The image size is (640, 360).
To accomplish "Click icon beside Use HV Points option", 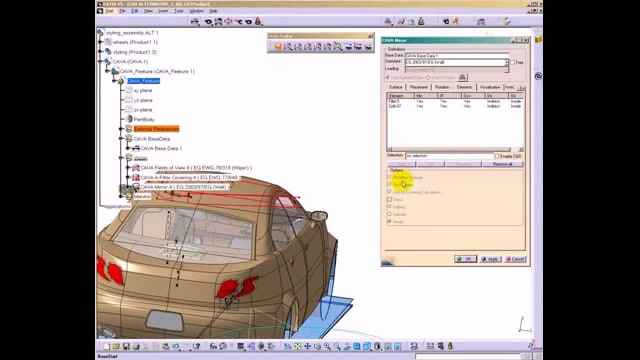I will pos(462,77).
